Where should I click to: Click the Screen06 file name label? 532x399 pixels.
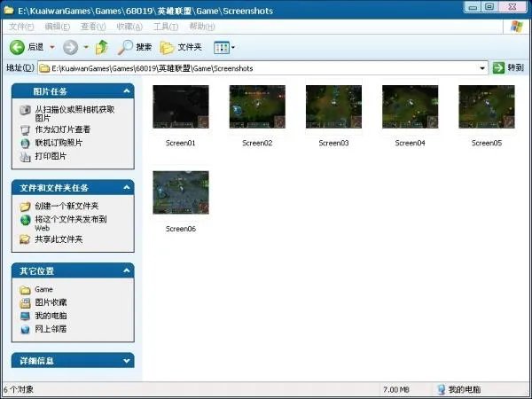(x=181, y=229)
